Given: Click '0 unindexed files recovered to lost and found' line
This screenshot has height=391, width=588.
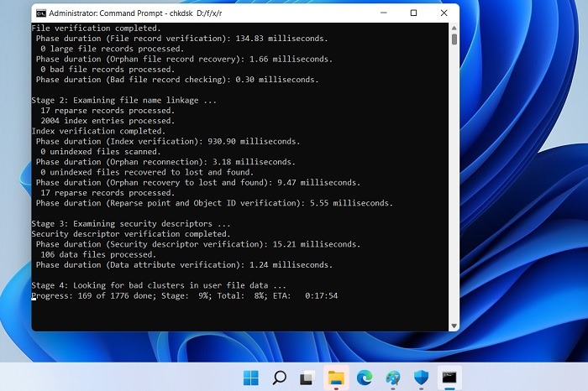Looking at the screenshot, I should click(147, 172).
